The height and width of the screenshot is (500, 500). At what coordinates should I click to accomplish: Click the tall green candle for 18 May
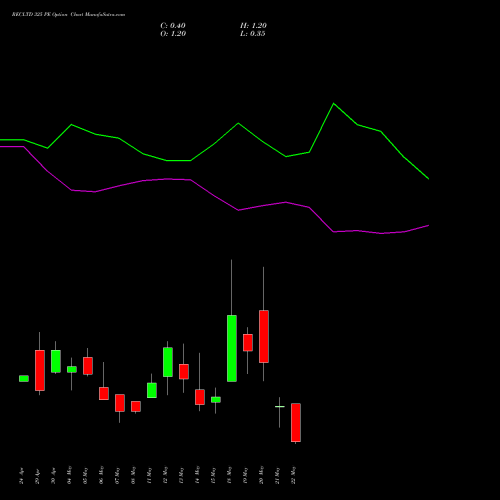click(x=232, y=348)
